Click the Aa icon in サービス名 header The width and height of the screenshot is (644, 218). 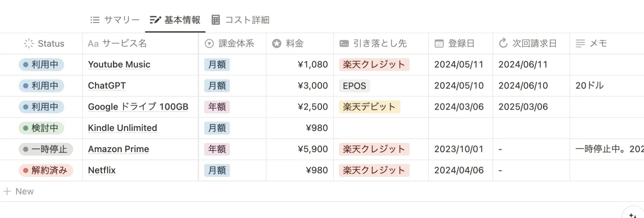(93, 43)
